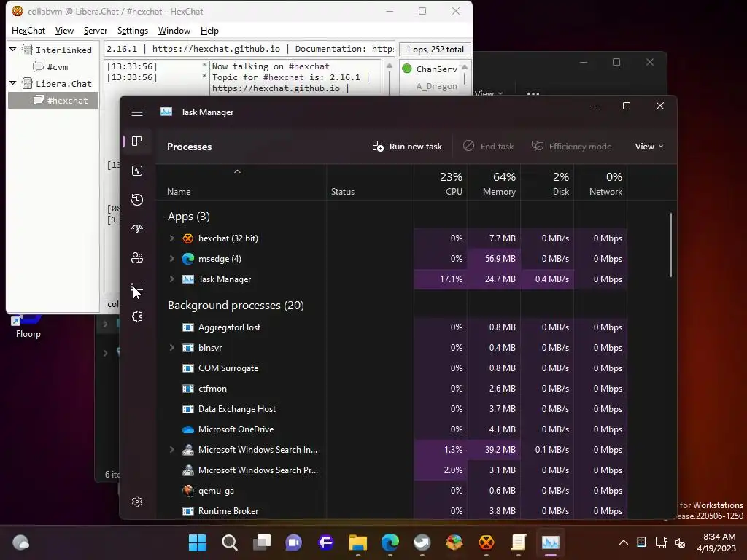This screenshot has height=560, width=747.
Task: Open the clock and date 8:34 AM
Action: pos(716,542)
